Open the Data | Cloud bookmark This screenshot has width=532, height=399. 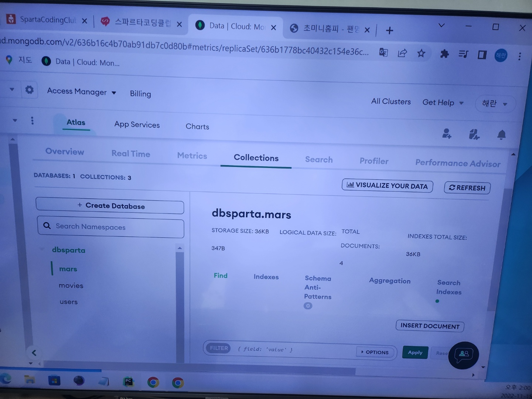[x=81, y=62]
